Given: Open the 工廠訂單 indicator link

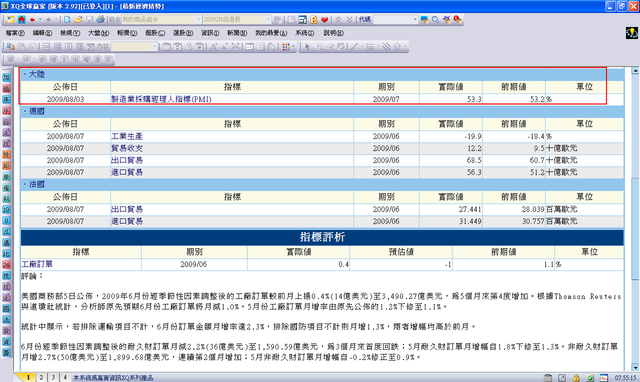Looking at the screenshot, I should pos(37,264).
